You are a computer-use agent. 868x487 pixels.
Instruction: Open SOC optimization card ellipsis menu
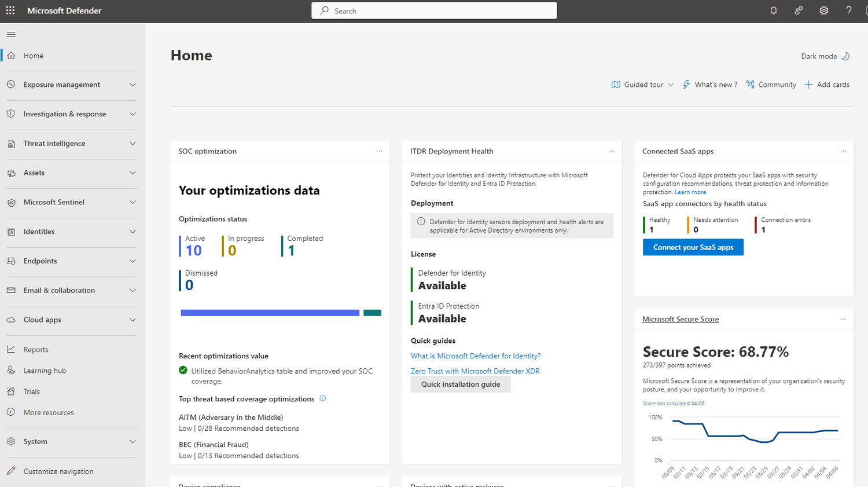tap(379, 151)
